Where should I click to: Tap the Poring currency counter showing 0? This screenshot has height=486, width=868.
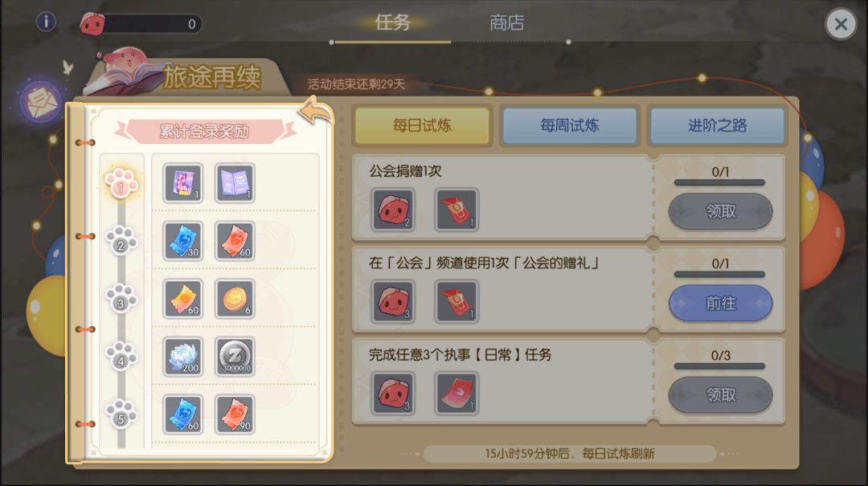pyautogui.click(x=141, y=24)
